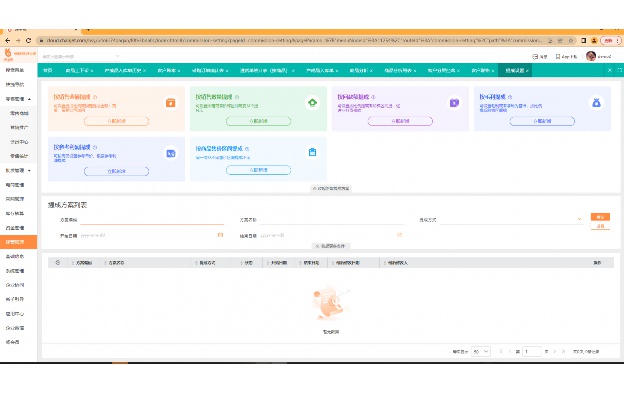Viewport: 624px width, 393px height.
Task: Click the orange app logo in sidebar header
Action: click(8, 54)
